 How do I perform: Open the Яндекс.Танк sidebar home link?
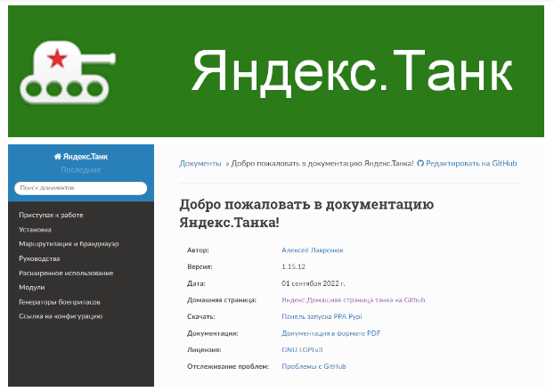tap(81, 157)
